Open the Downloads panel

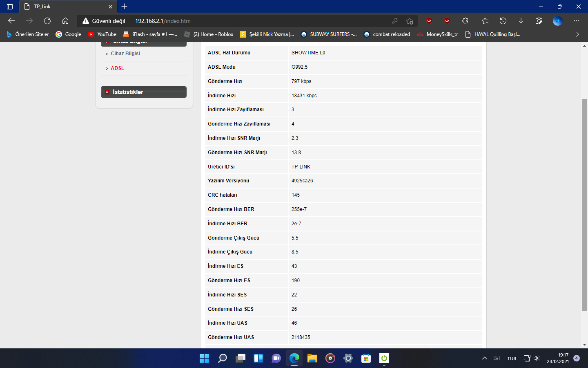(521, 21)
